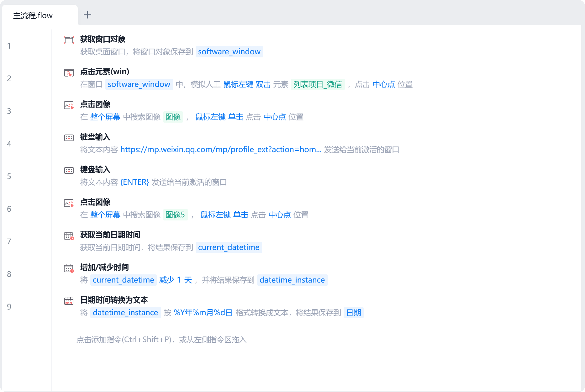Select the software_window variable in step 1
The image size is (585, 392).
(229, 52)
